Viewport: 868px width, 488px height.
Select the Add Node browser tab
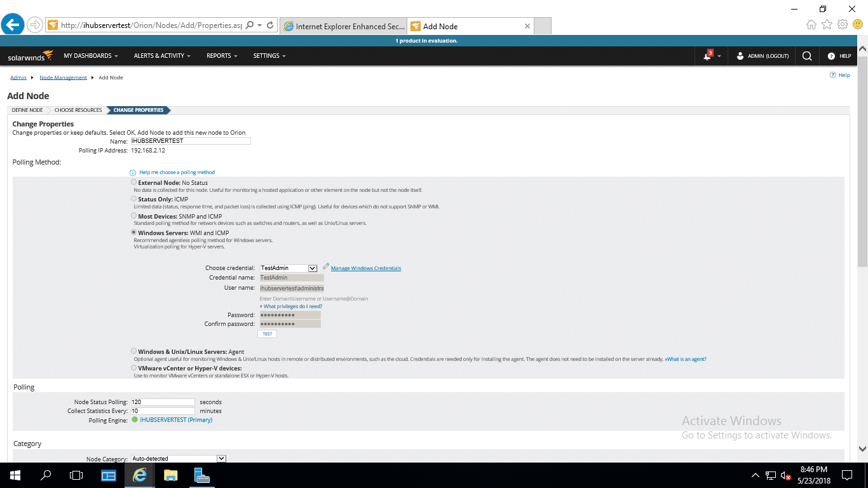click(x=470, y=26)
